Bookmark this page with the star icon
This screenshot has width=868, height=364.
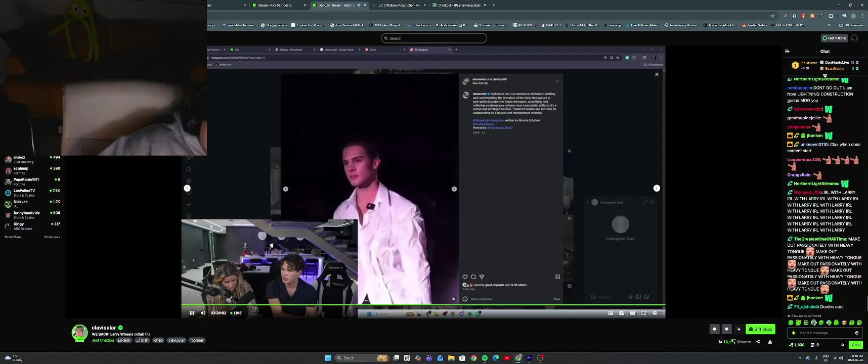(x=772, y=16)
